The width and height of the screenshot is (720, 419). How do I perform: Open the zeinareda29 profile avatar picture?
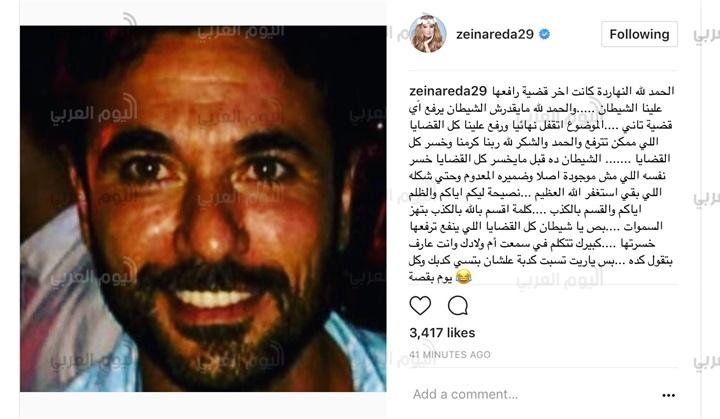(428, 34)
